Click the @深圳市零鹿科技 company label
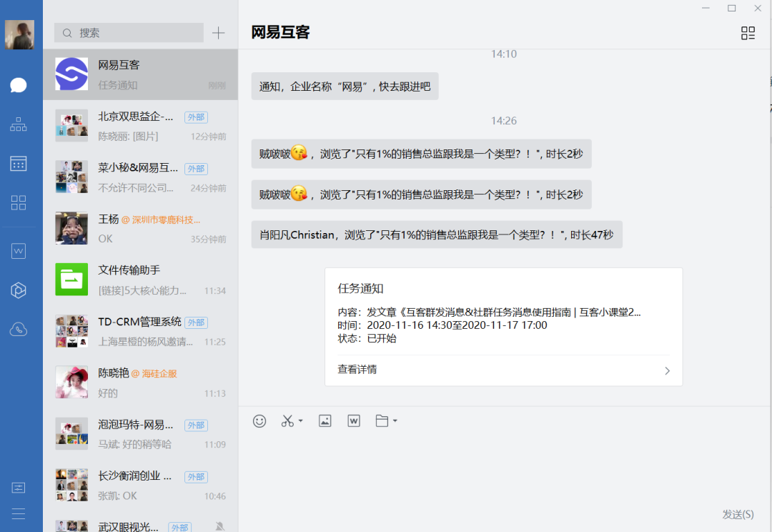 (161, 220)
